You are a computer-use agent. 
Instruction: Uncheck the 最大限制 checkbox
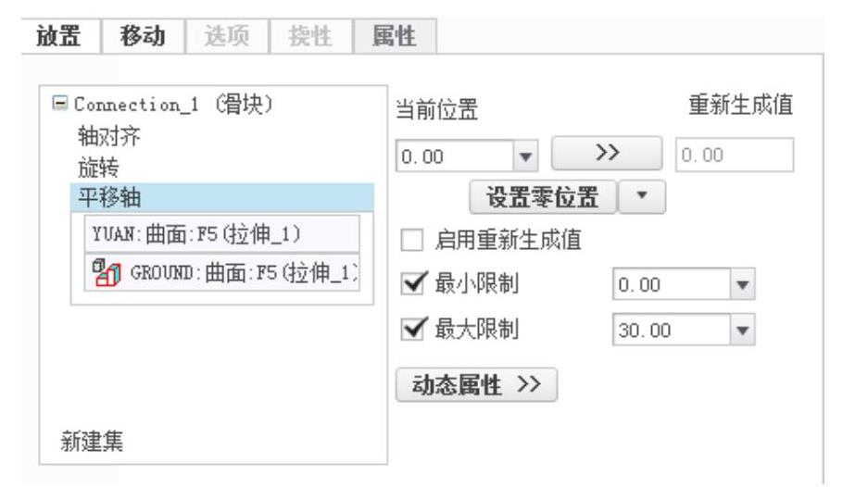(413, 329)
